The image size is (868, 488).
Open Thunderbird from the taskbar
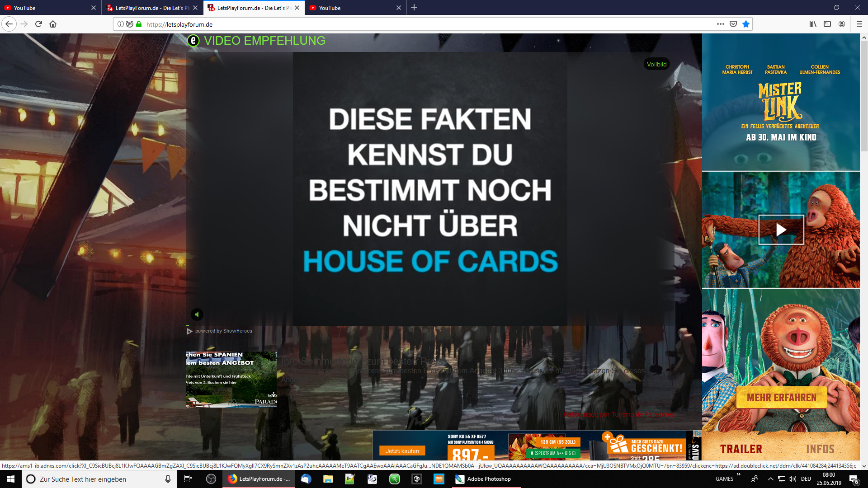(x=306, y=479)
